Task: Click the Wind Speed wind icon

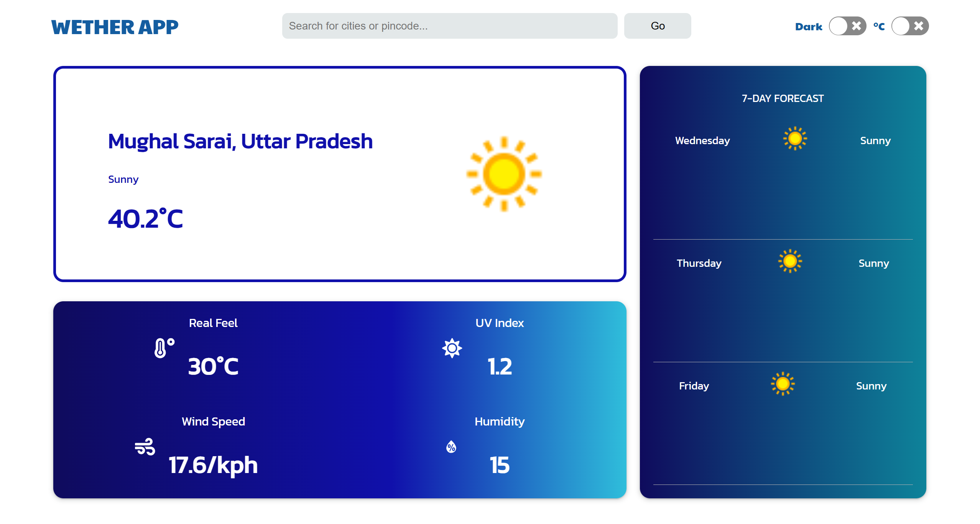Action: [145, 447]
